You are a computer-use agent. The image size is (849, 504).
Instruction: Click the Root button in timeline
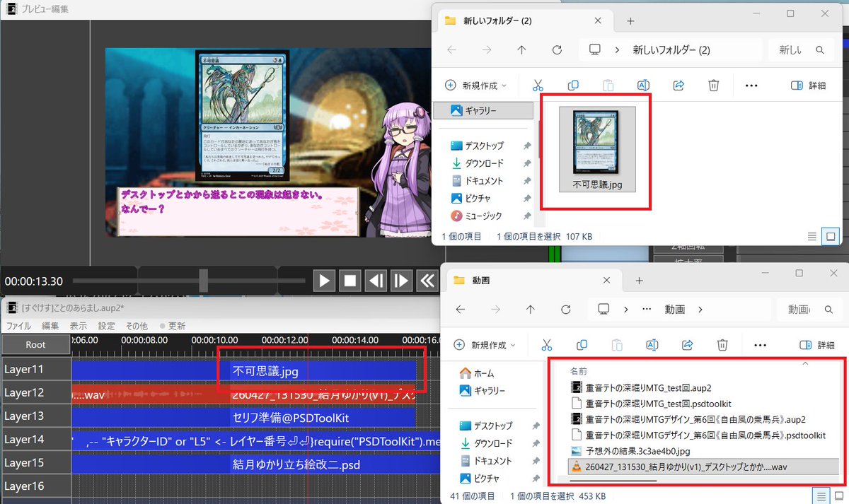(x=35, y=345)
